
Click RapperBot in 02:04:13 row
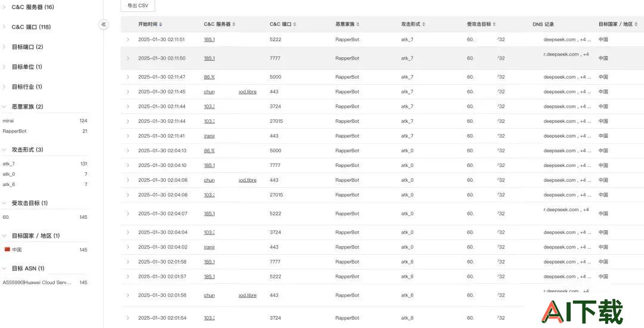tap(347, 151)
